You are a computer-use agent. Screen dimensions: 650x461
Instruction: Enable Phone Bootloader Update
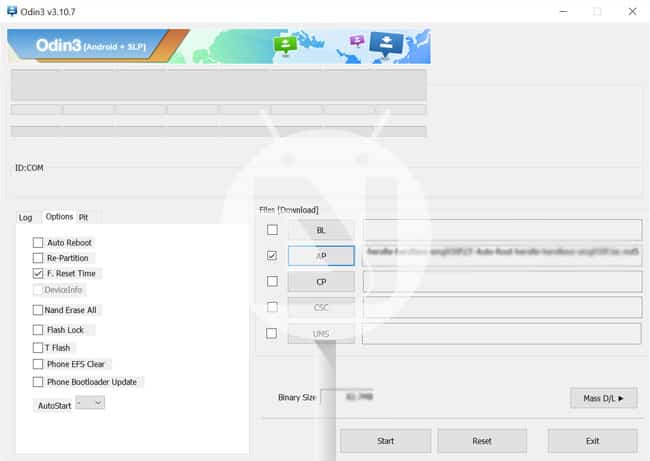[38, 382]
